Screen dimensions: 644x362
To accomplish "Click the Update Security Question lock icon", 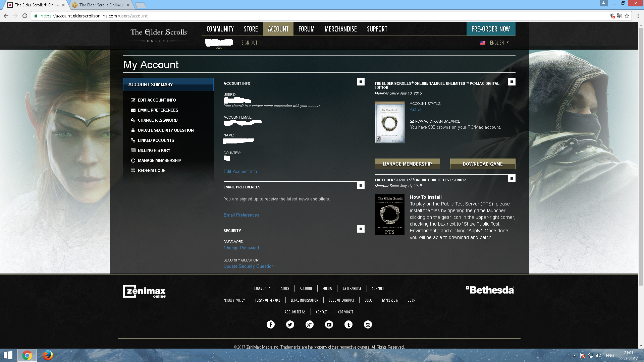I will [133, 130].
